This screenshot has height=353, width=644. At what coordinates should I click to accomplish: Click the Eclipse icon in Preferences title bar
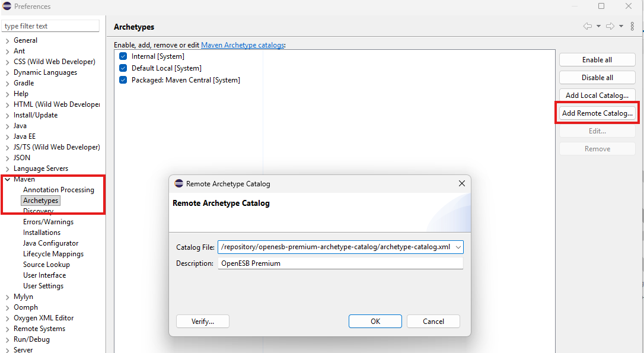7,6
